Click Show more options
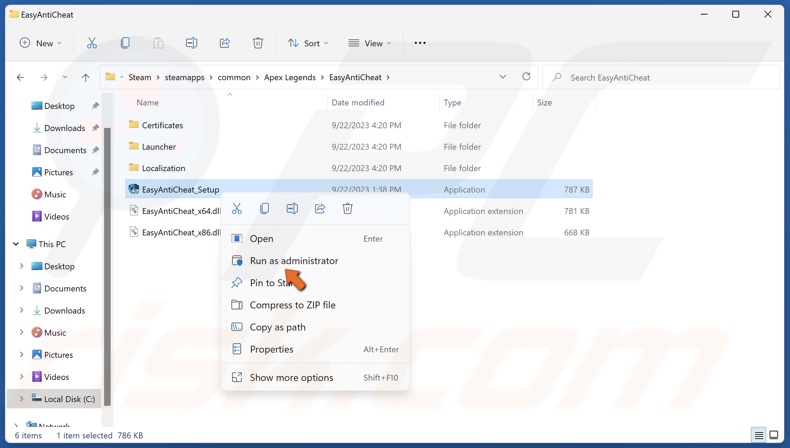This screenshot has width=790, height=448. [315, 377]
